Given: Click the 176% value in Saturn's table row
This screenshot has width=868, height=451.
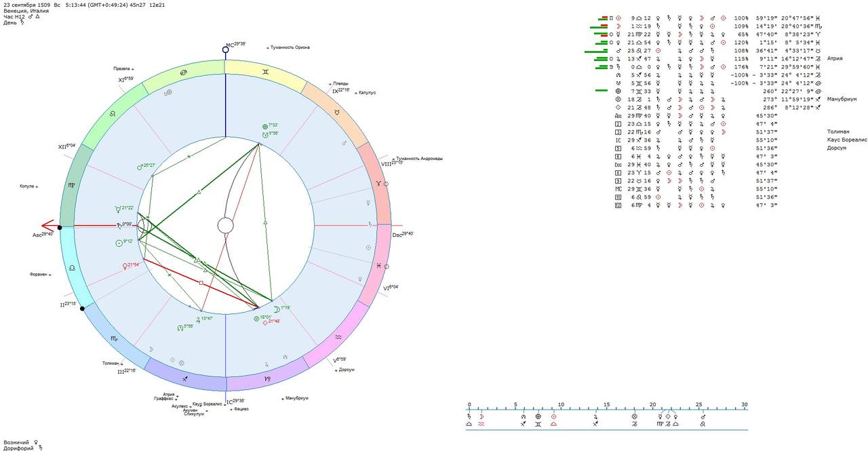Looking at the screenshot, I should [742, 66].
